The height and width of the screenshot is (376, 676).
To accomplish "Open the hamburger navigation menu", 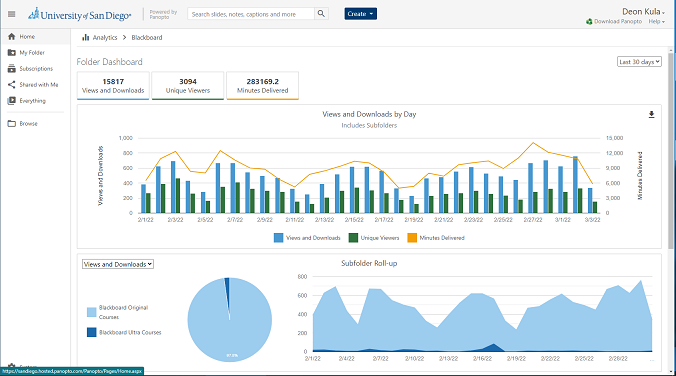I will [x=12, y=14].
